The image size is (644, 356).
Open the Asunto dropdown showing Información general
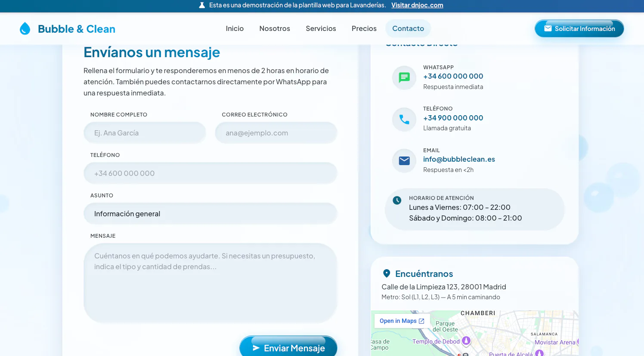pyautogui.click(x=210, y=214)
